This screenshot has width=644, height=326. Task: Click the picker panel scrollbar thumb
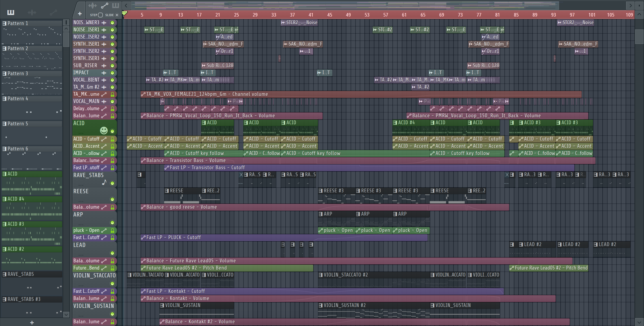[66, 39]
